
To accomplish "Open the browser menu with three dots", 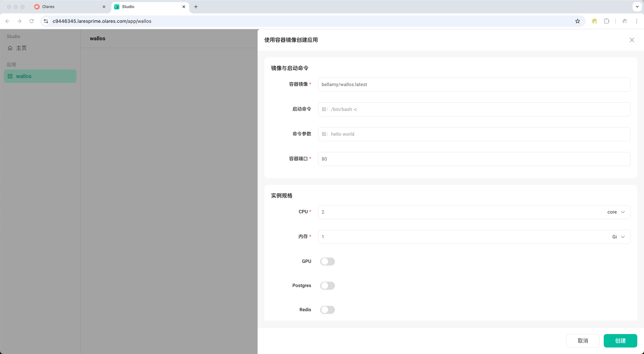I will tap(636, 21).
